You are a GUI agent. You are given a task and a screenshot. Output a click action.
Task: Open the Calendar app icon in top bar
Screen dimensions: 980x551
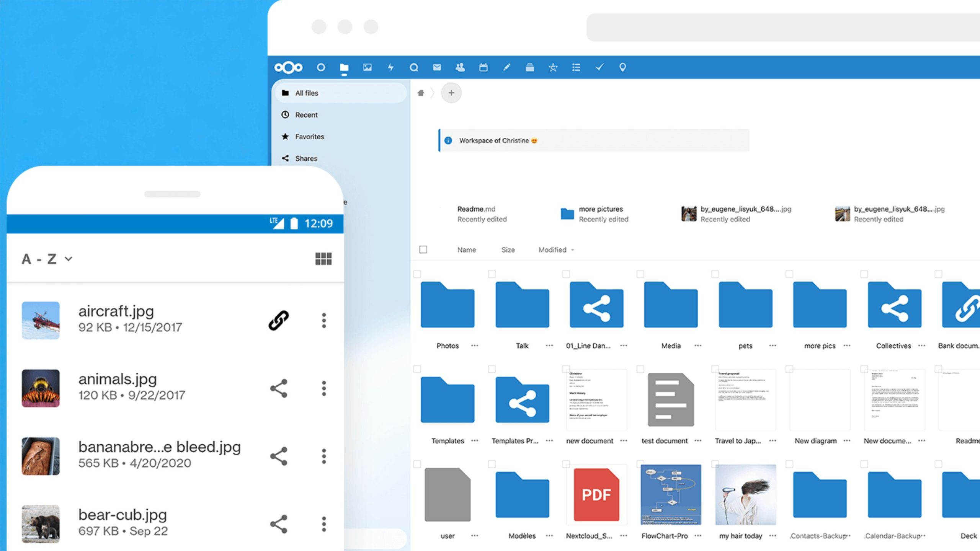[483, 67]
